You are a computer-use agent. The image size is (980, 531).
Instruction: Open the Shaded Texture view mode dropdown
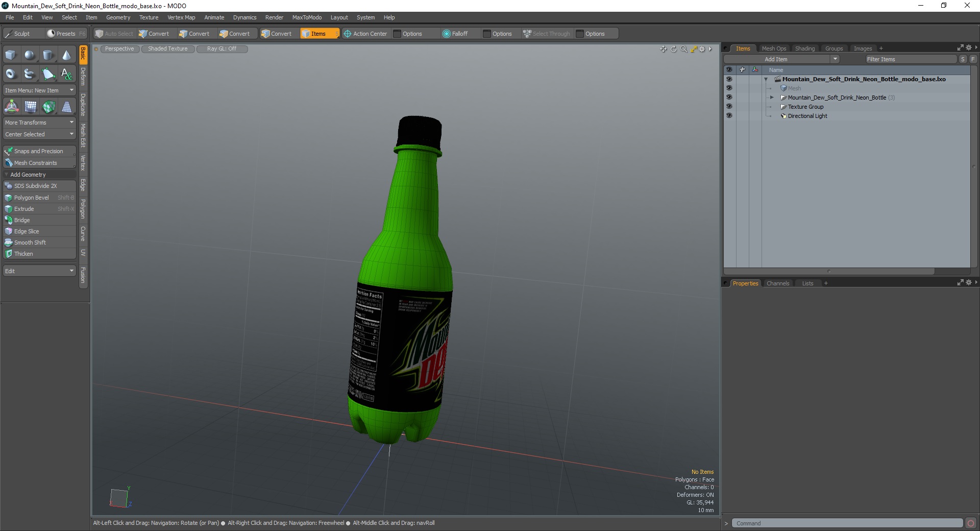point(168,49)
